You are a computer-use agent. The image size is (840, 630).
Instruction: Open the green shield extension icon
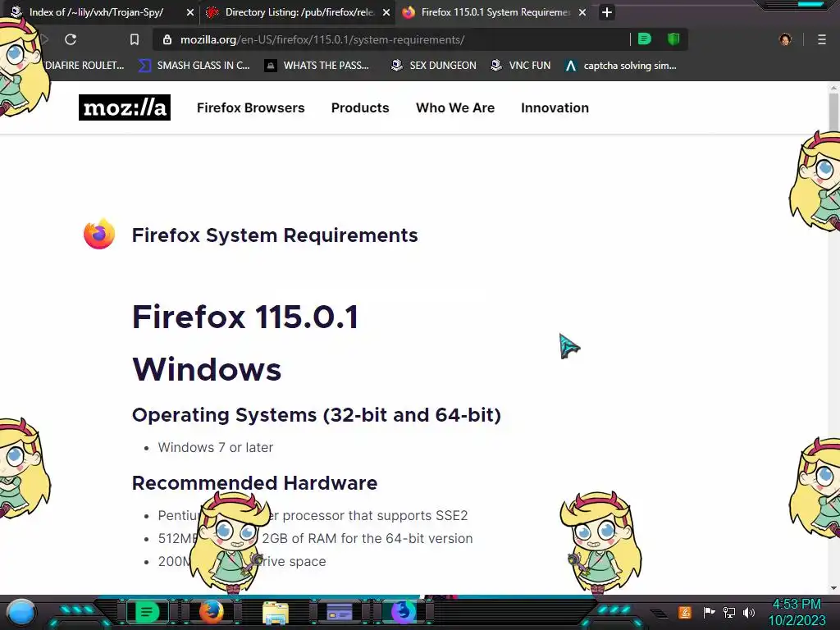(x=673, y=39)
